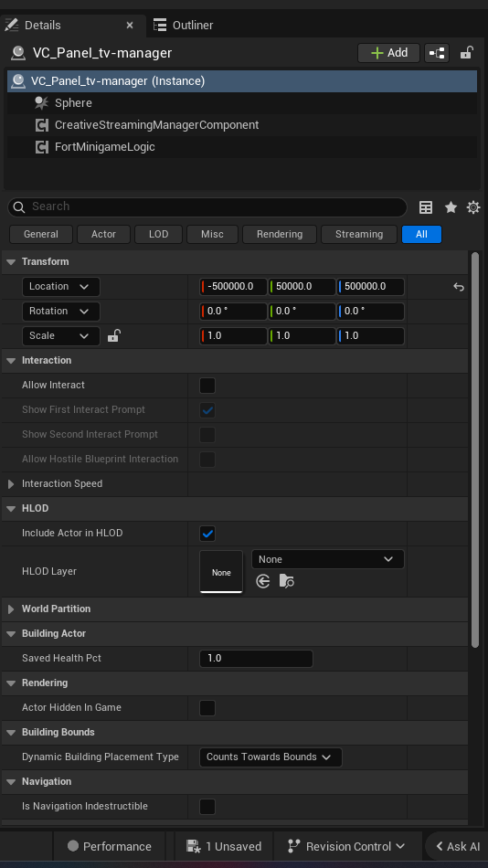Screen dimensions: 488x868
Task: Collapse the Building Bounds section
Action: [11, 733]
